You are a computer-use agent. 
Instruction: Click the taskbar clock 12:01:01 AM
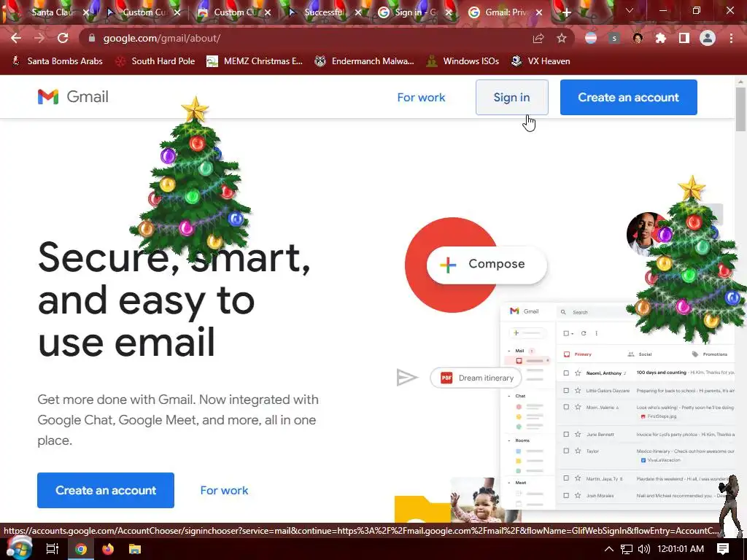(681, 549)
